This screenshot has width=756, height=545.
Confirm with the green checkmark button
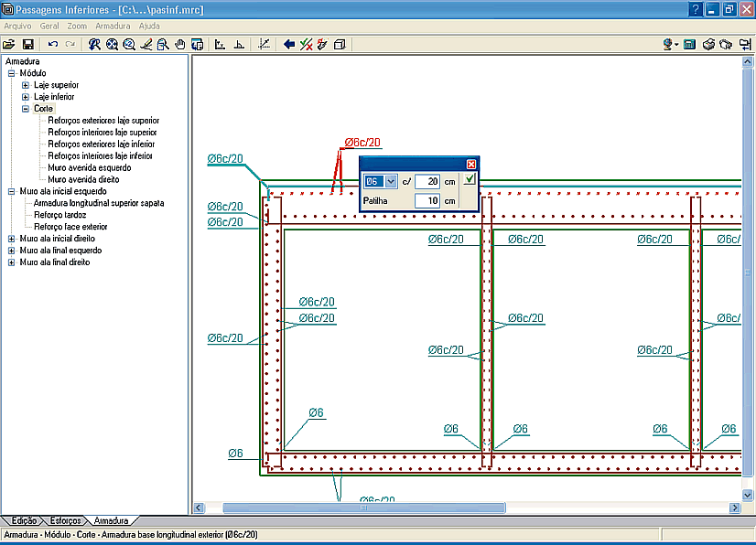[x=470, y=180]
